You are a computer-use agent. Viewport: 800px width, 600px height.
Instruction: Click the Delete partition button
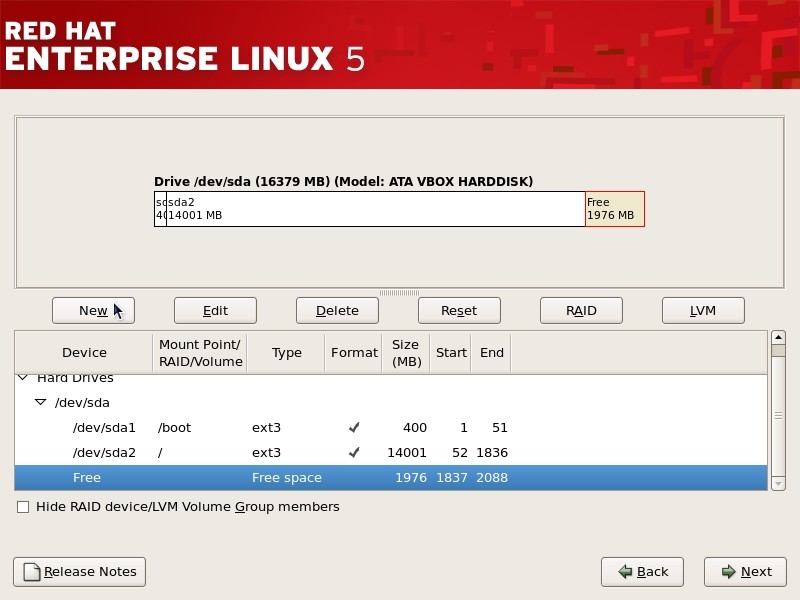(x=337, y=311)
